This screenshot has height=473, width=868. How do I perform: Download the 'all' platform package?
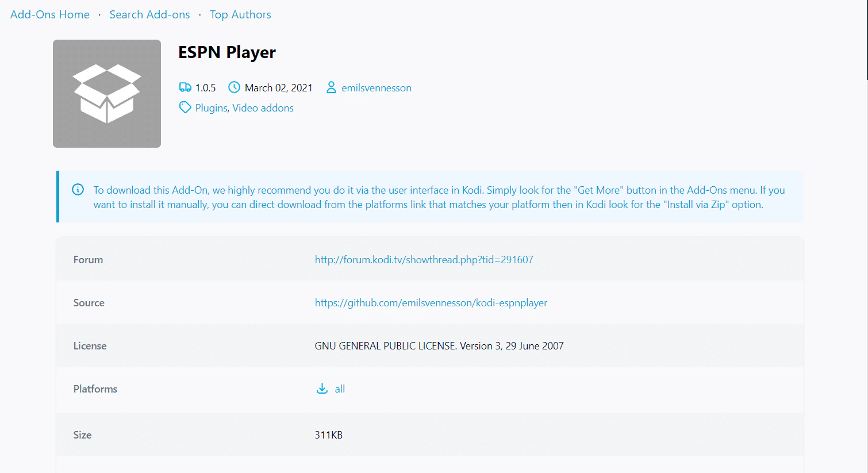tap(340, 389)
